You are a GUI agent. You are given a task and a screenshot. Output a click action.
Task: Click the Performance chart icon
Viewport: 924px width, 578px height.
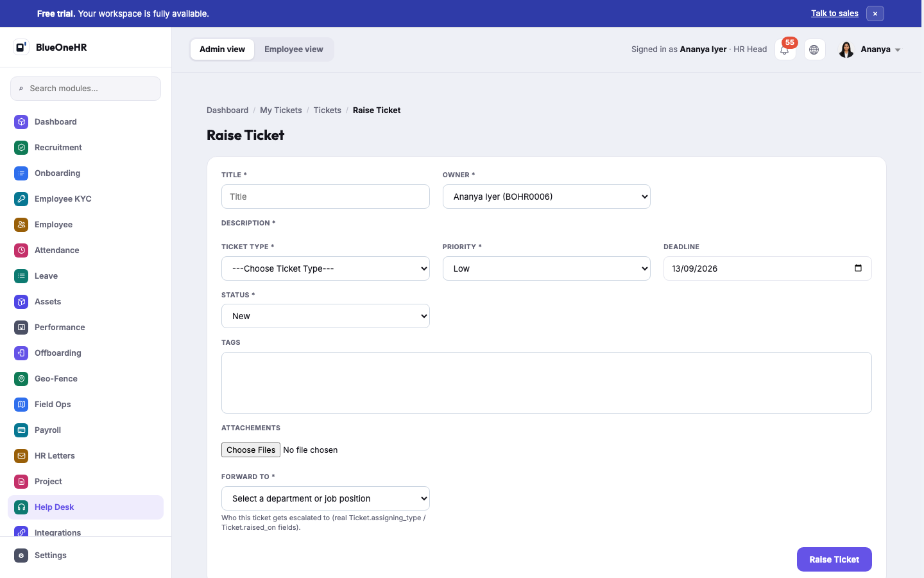(21, 327)
